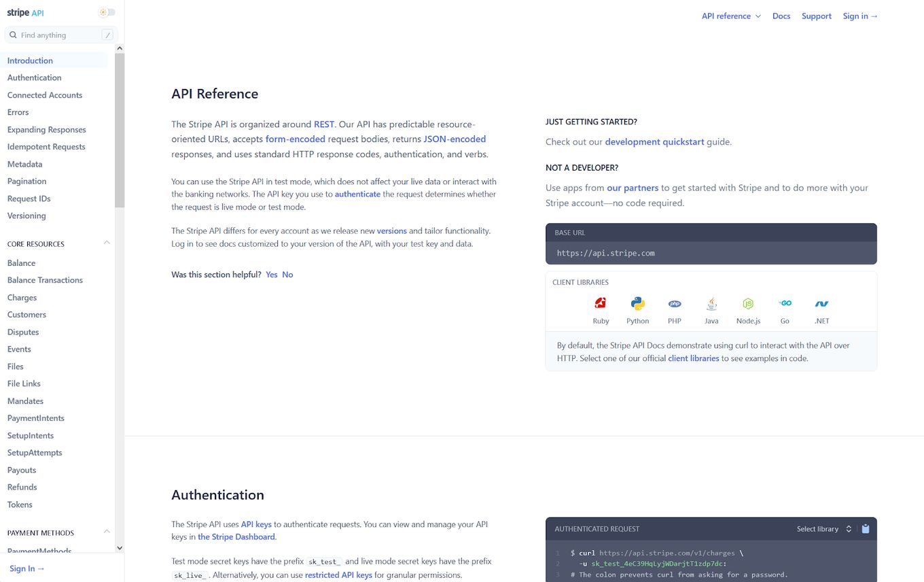Click the slash shortcut badge in search
This screenshot has width=924, height=582.
coord(107,35)
